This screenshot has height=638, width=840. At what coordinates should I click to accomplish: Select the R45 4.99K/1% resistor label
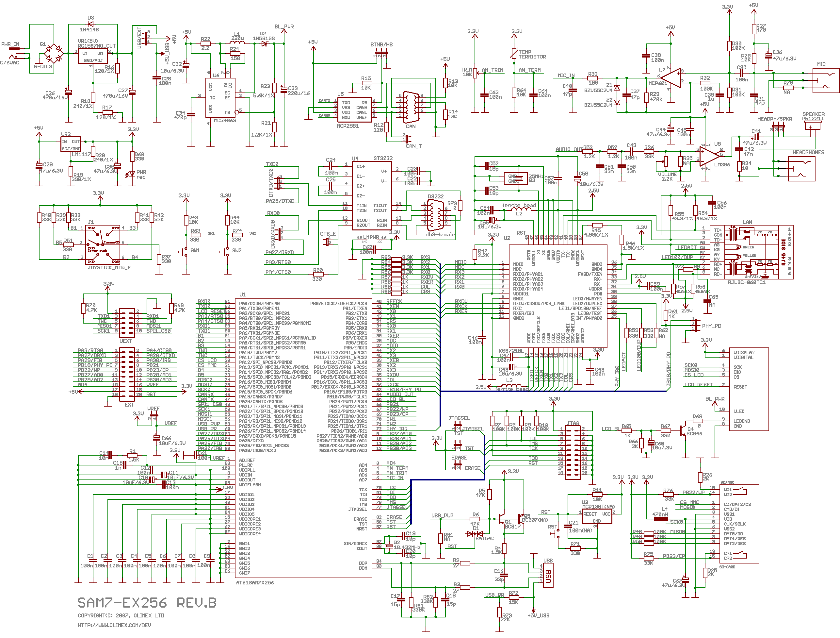596,232
